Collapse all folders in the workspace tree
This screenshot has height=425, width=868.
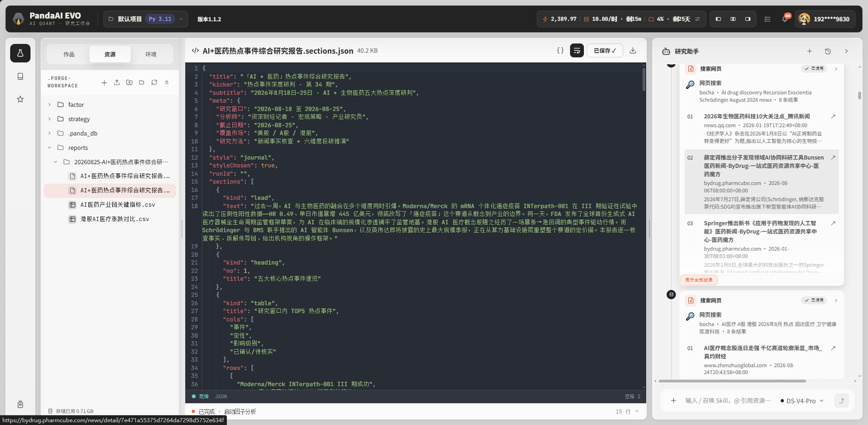coord(167,82)
